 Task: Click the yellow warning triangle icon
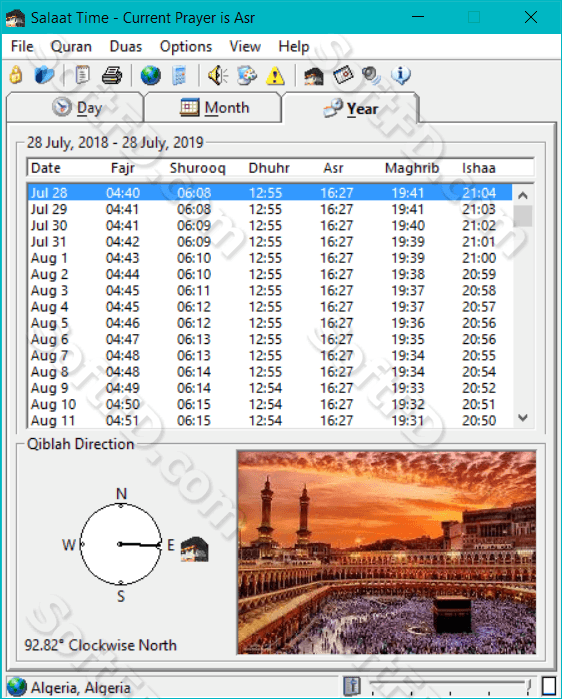[275, 75]
